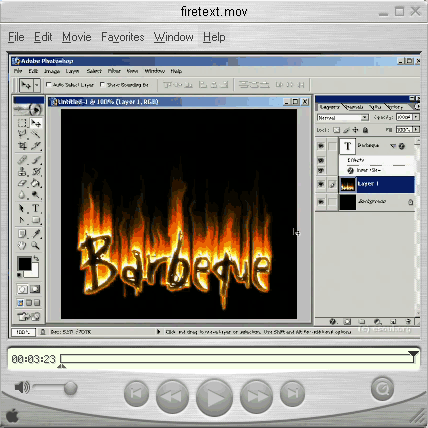Screen dimensions: 428x428
Task: Hide the Inner Glow effect
Action: (x=321, y=170)
